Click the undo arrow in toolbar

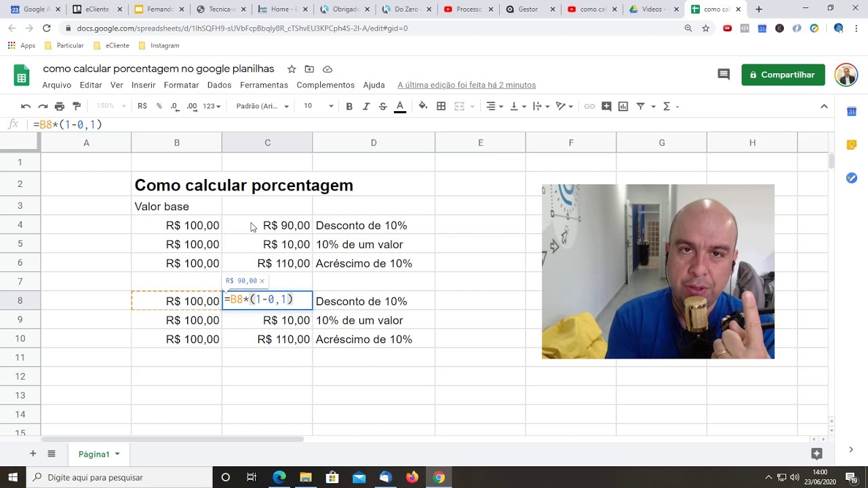[26, 106]
